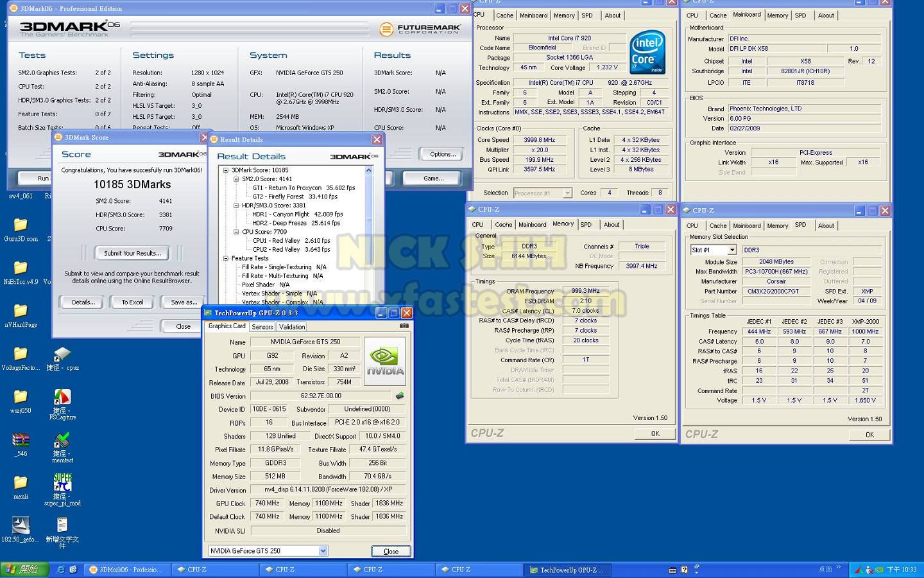This screenshot has height=578, width=924.
Task: Collapse the SM2.0 Score: 4141 tree node
Action: point(236,179)
